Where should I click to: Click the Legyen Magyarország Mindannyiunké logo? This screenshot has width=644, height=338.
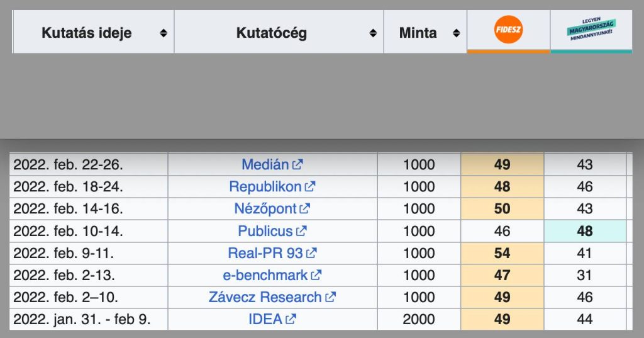coord(591,30)
